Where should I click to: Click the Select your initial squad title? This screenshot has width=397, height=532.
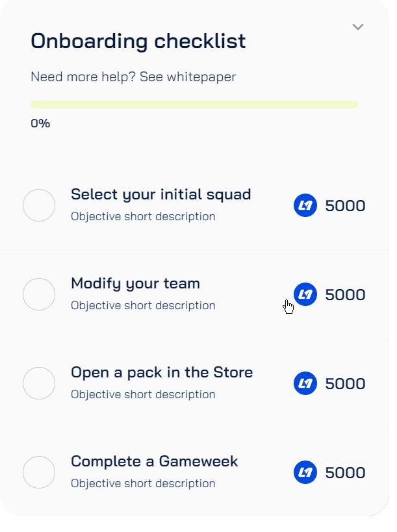[160, 194]
